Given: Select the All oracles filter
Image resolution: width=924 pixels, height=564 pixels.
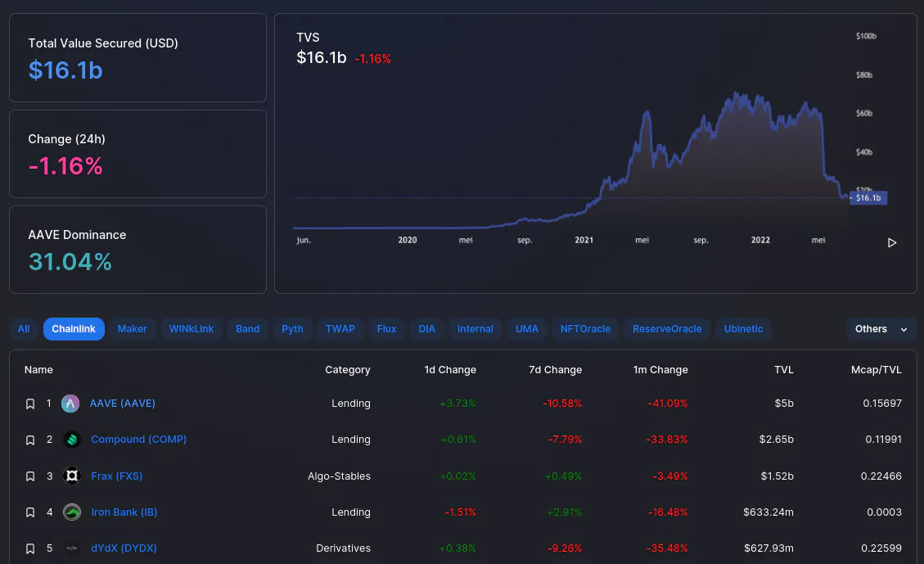Looking at the screenshot, I should click(24, 329).
